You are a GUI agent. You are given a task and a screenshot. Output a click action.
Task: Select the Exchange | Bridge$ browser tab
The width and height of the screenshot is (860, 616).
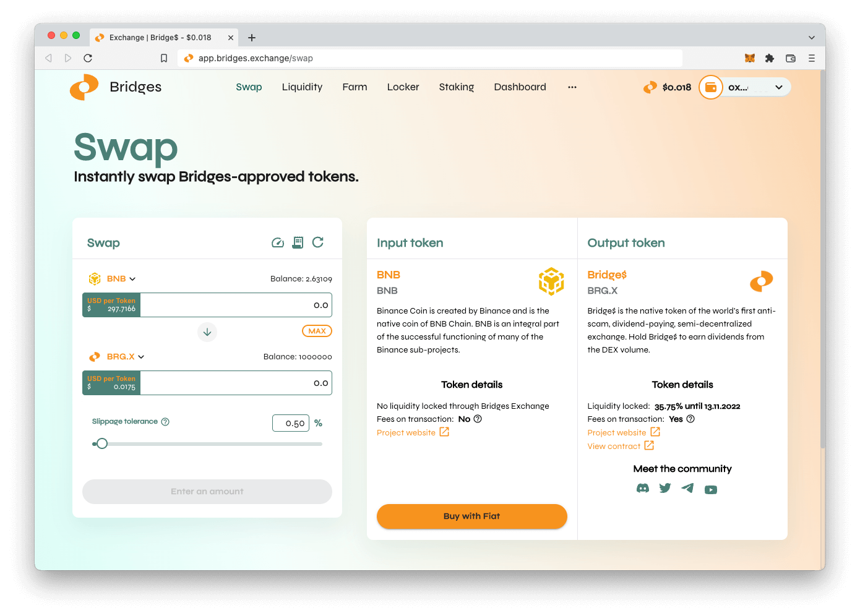pos(164,38)
